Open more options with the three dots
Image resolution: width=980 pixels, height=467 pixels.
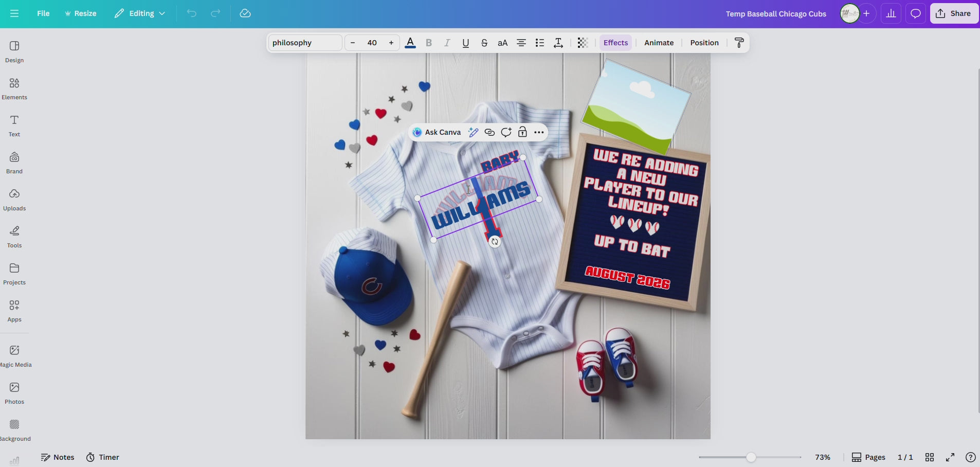tap(538, 132)
